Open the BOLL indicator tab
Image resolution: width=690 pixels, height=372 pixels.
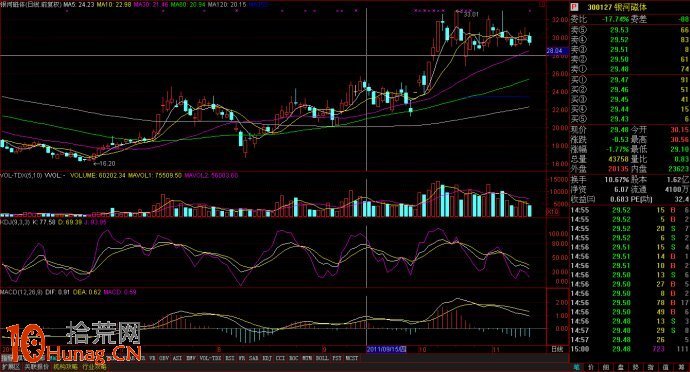click(322, 358)
